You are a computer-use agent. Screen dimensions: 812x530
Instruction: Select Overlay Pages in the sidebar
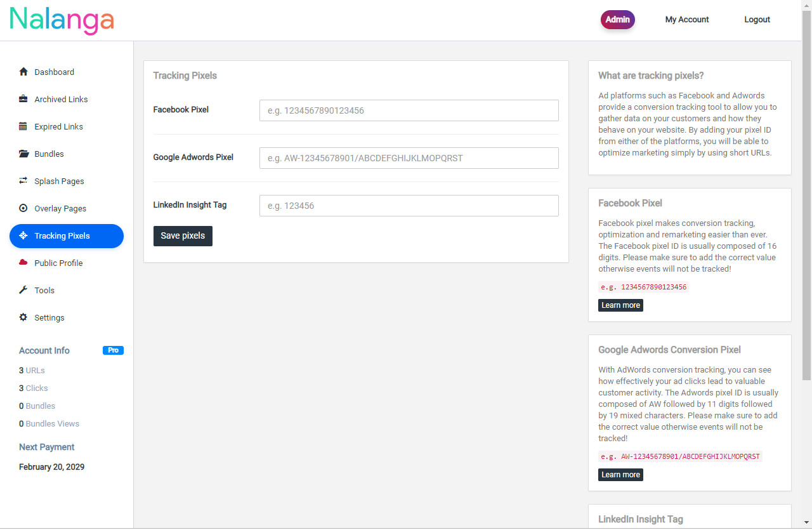point(60,208)
